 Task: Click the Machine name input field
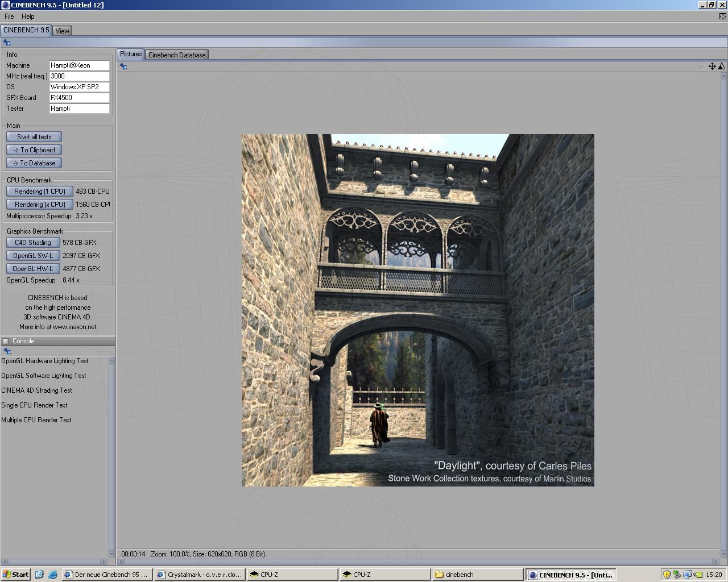tap(79, 65)
